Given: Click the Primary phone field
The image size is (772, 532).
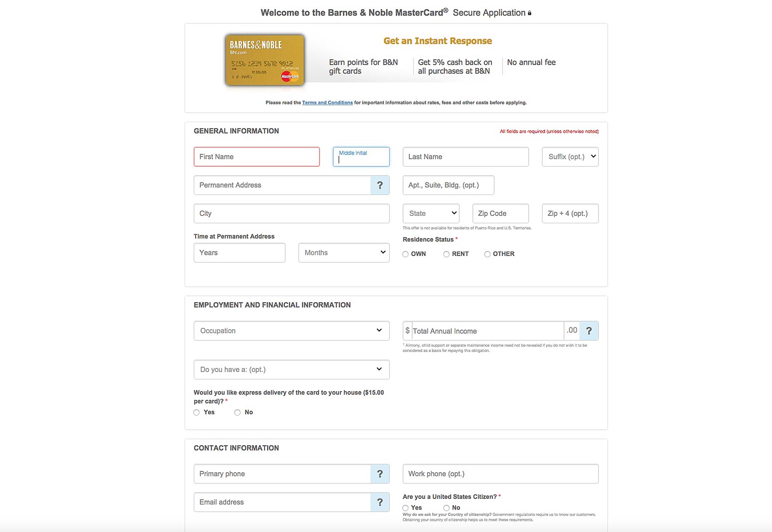Looking at the screenshot, I should tap(282, 474).
